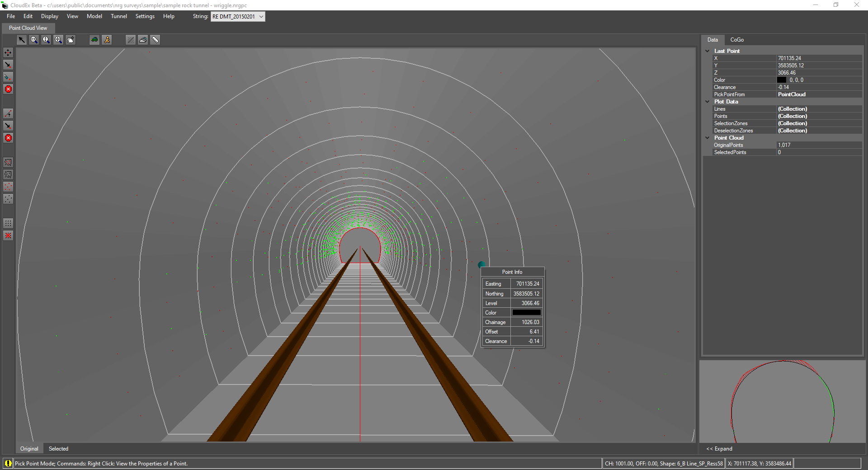The width and height of the screenshot is (868, 470).
Task: Select the ruler measure tool
Action: pyautogui.click(x=155, y=40)
